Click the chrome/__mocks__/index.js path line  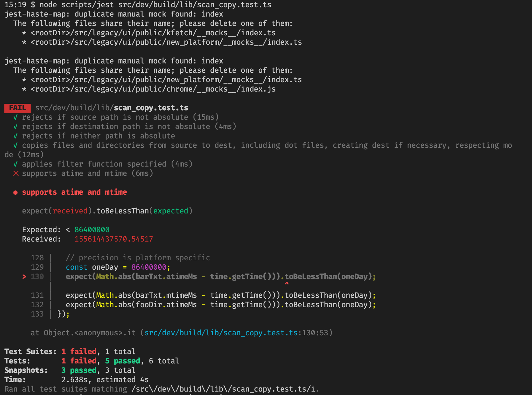coord(149,89)
